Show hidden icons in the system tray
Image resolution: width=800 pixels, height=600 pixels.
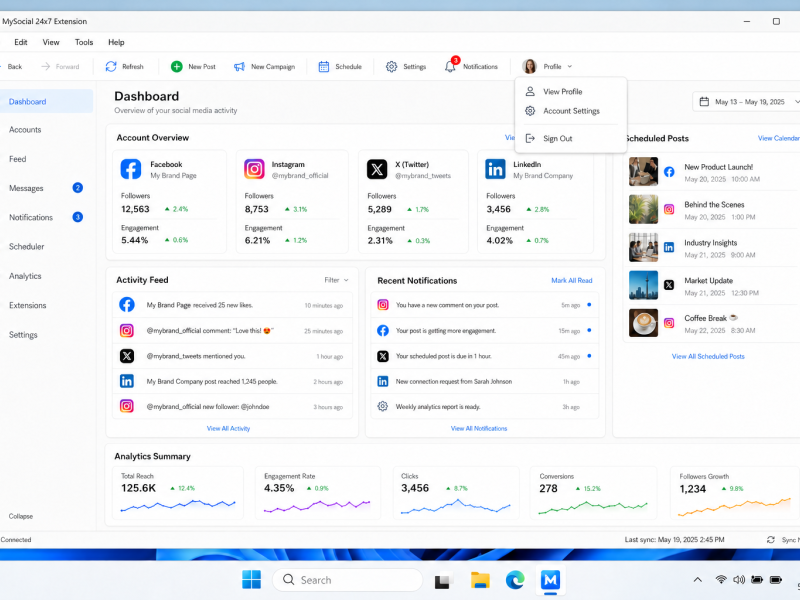[x=697, y=580]
